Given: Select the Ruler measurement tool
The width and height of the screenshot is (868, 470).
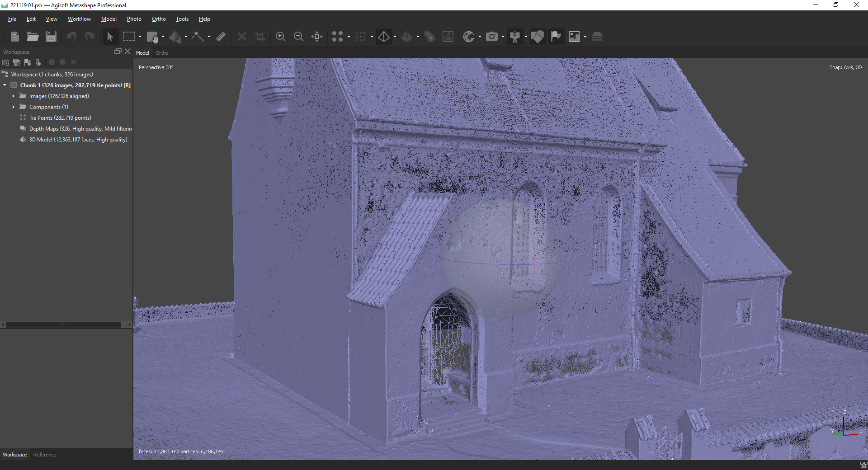Looking at the screenshot, I should 221,37.
